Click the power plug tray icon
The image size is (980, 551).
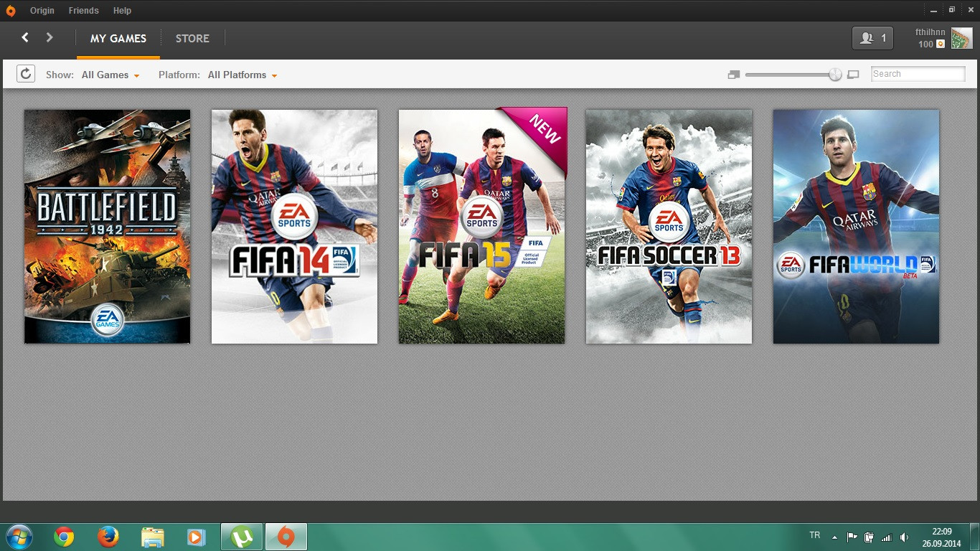tap(869, 537)
